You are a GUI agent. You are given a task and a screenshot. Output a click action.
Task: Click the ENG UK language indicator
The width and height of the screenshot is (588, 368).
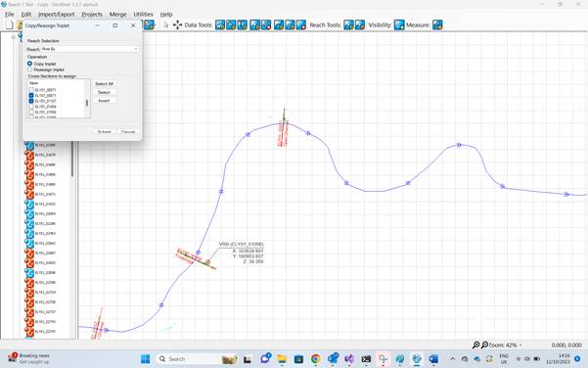point(504,358)
